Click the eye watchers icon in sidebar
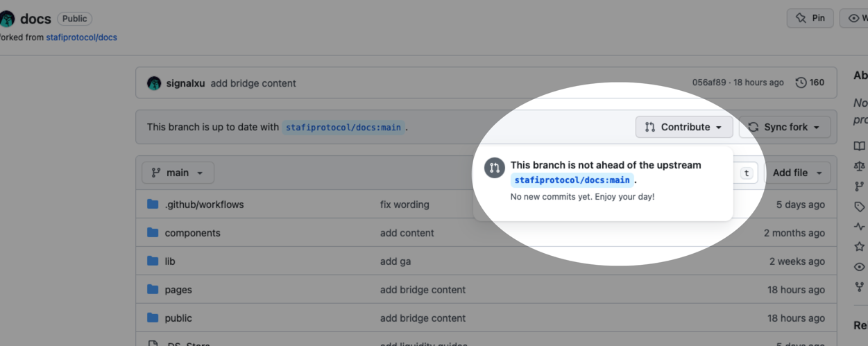 [x=860, y=267]
